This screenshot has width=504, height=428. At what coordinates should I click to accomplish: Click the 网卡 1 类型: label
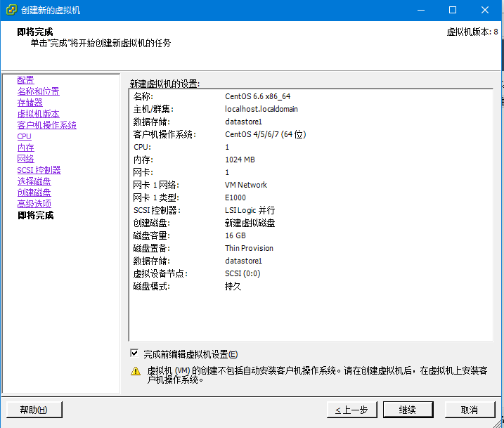(x=156, y=197)
